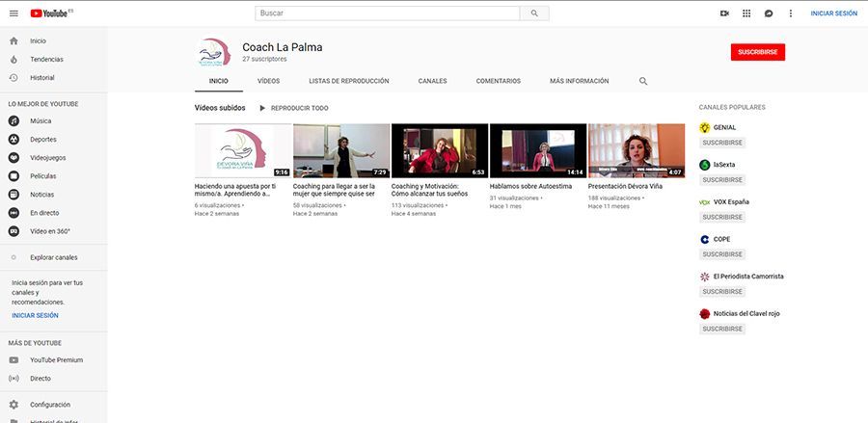Switch to the CANALES tab

click(x=432, y=81)
